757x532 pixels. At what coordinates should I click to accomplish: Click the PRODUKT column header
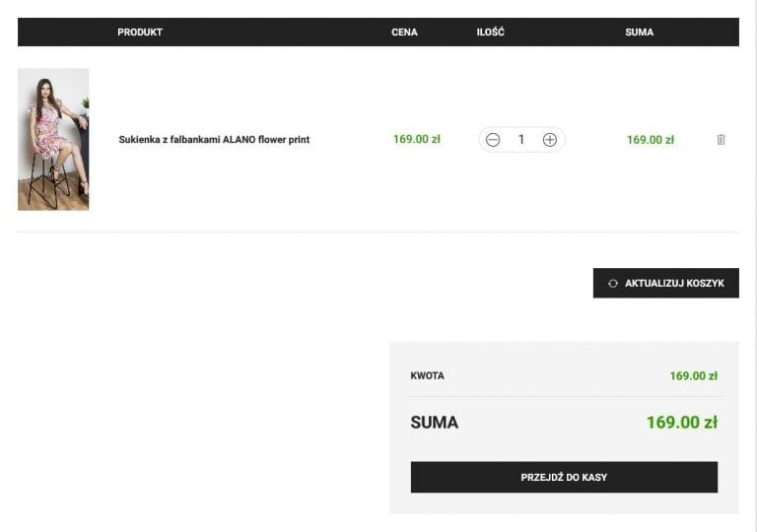(x=140, y=33)
